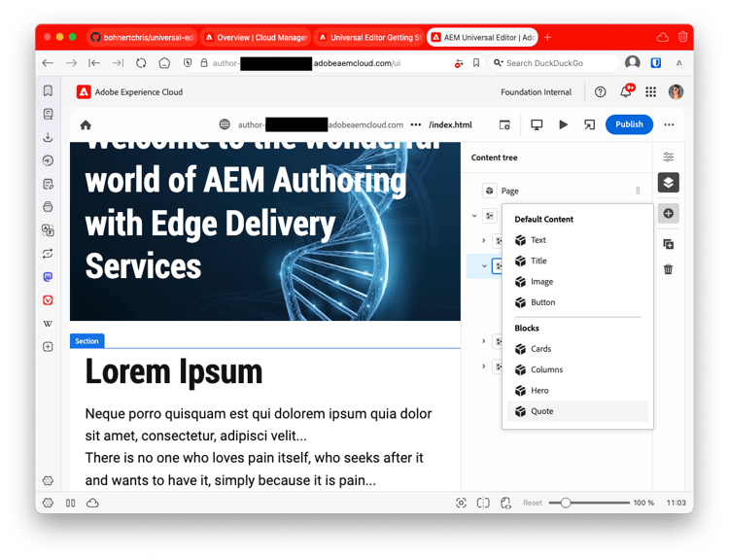Switch to the bohnertchris/universal-ed GitHub tab
This screenshot has width=729, height=560.
pos(142,37)
